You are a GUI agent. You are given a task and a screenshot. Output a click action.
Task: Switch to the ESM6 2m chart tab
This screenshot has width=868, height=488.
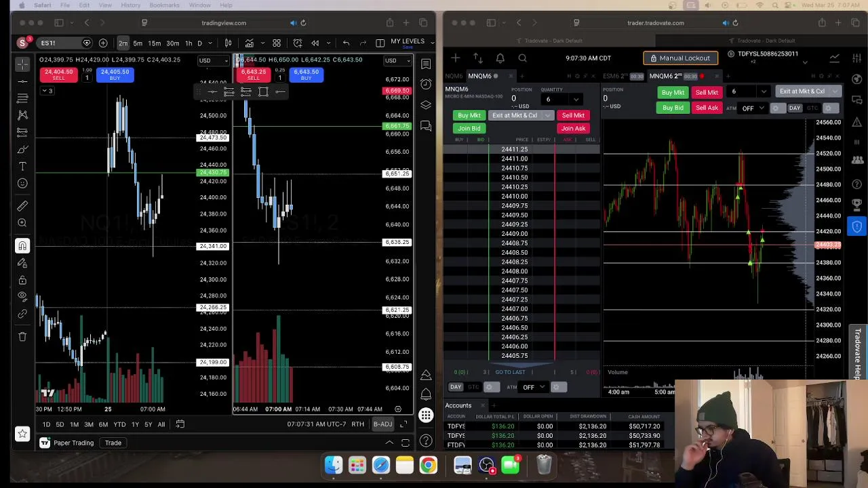pyautogui.click(x=623, y=76)
